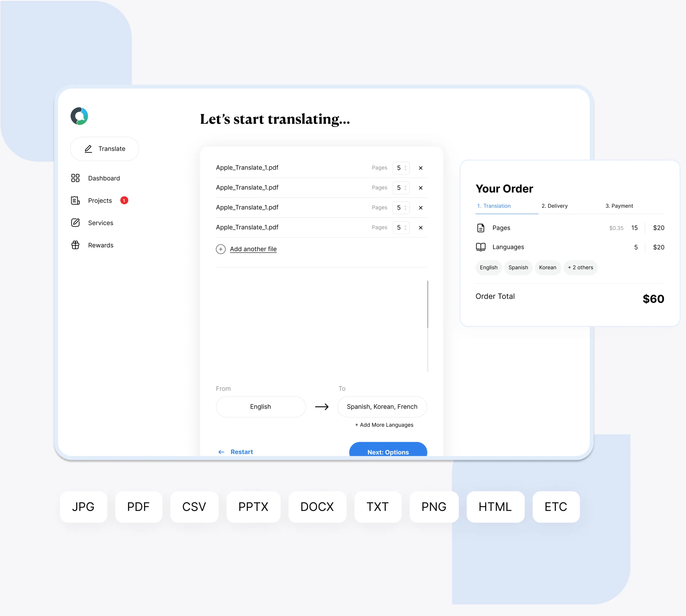Click the Translate icon in sidebar
Viewport: 686px width, 616px height.
point(88,149)
